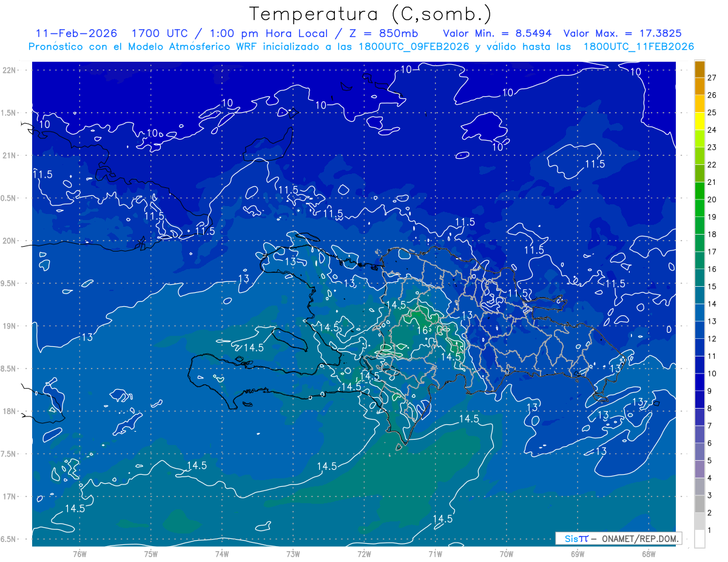Image resolution: width=728 pixels, height=562 pixels.
Task: Pick the yellow colorbar swatch between 24 and 25
Action: point(700,121)
